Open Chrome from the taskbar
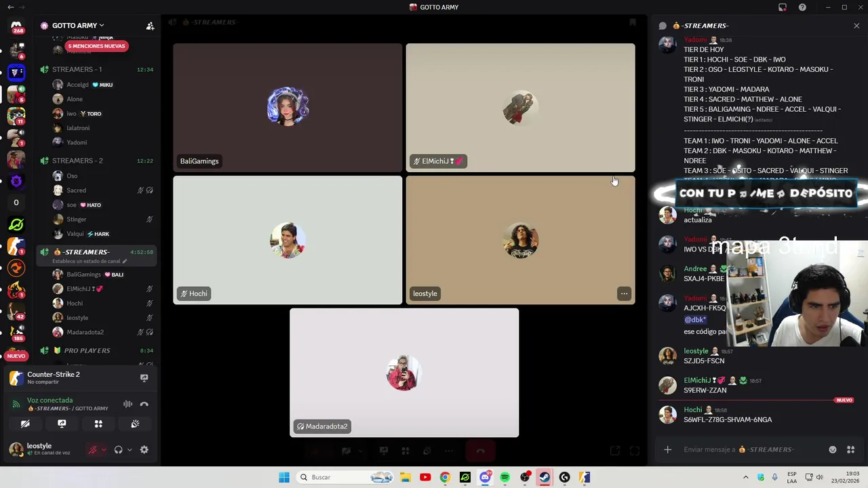The image size is (868, 488). (445, 477)
